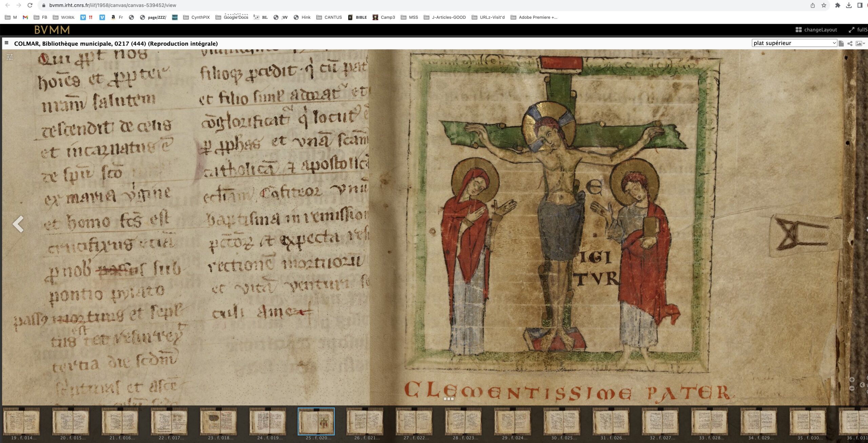View thumbnail 32 f. 027

pos(660,421)
